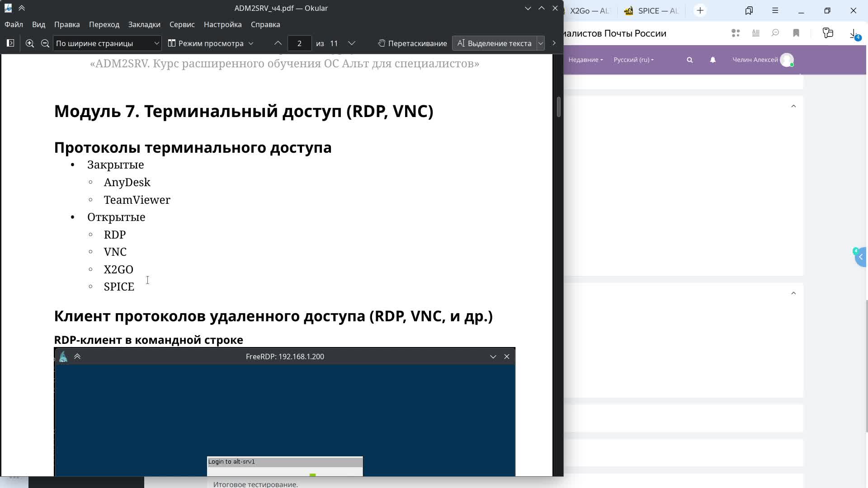Image resolution: width=868 pixels, height=488 pixels.
Task: Open the browser bookmarks collections icon
Action: 749,11
